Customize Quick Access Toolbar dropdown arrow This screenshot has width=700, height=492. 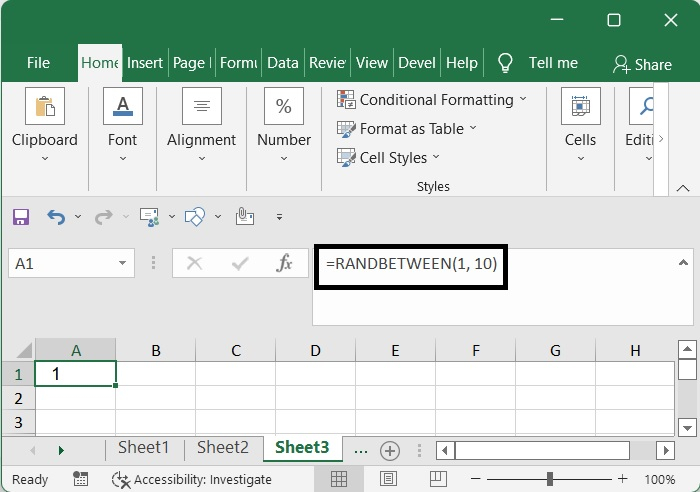click(280, 216)
